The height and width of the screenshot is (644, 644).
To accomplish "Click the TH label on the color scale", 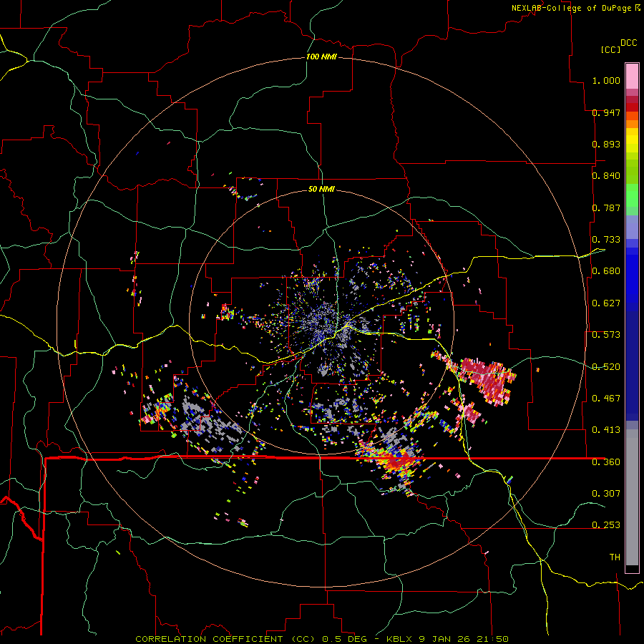I will 615,557.
